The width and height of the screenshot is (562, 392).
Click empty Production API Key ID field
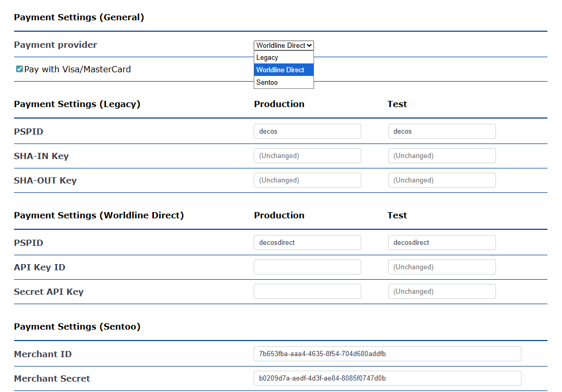(x=307, y=267)
